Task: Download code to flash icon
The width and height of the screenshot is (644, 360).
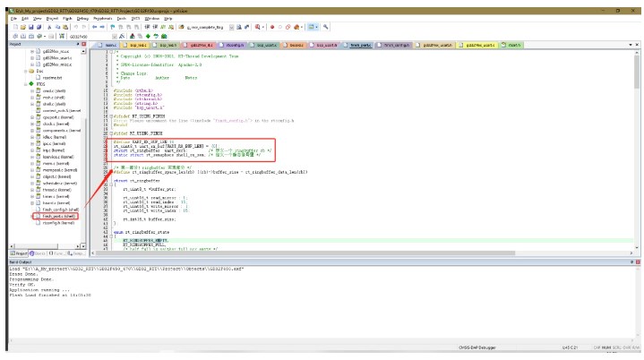Action: tap(62, 37)
